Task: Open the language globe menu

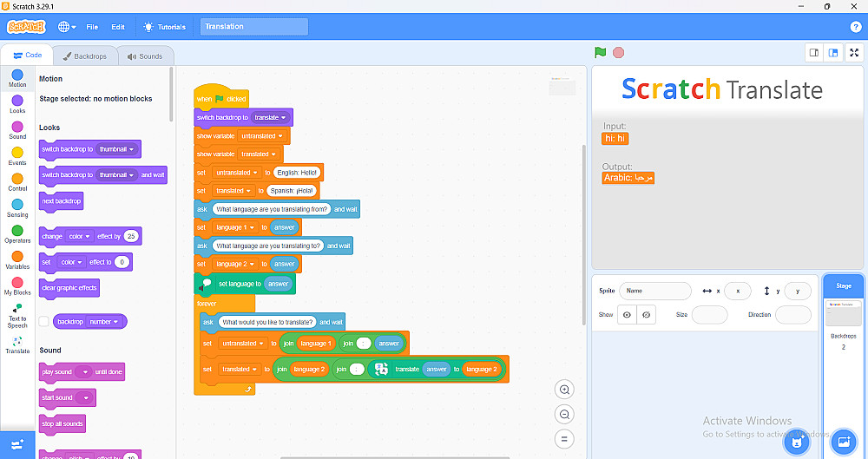Action: click(x=67, y=27)
